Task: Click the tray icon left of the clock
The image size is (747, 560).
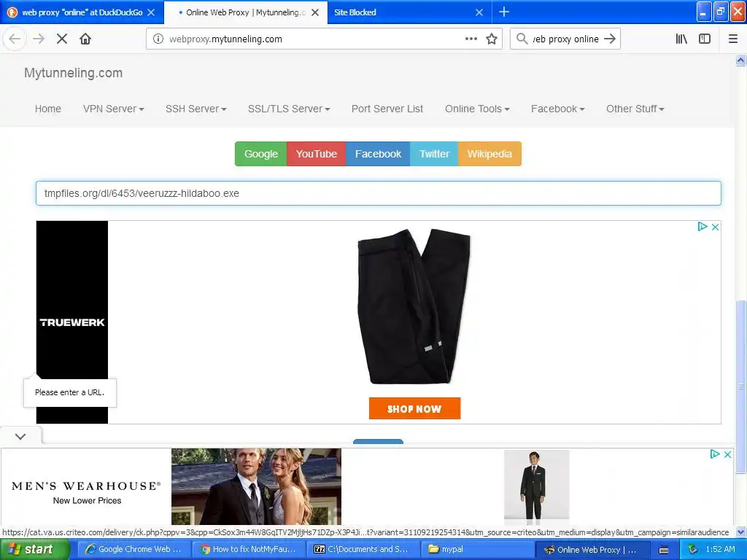Action: click(x=693, y=549)
